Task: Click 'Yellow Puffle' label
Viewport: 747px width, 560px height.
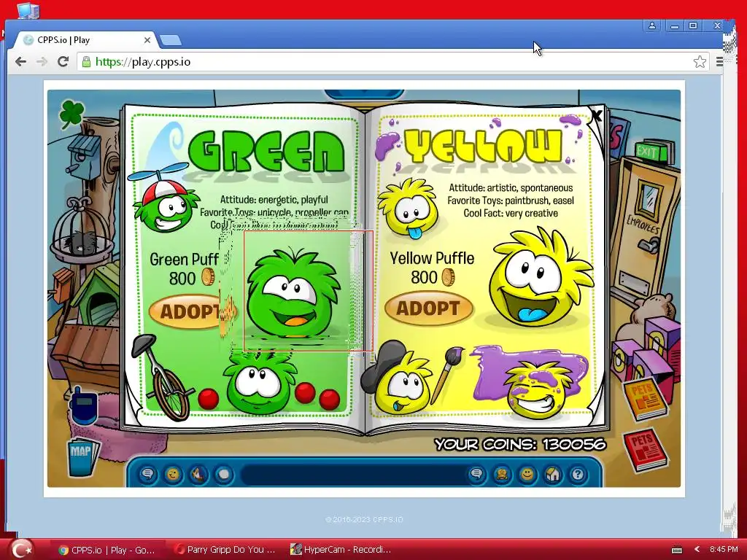Action: 432,258
